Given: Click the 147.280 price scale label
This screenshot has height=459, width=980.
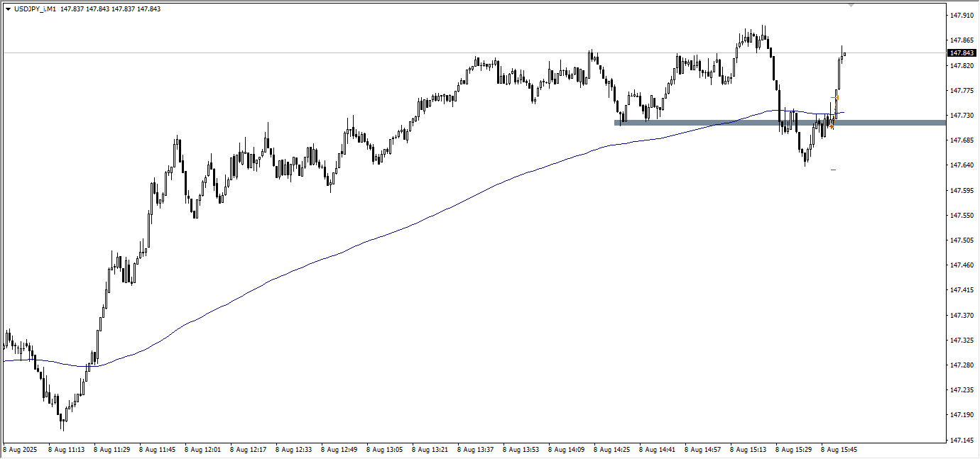Looking at the screenshot, I should (x=962, y=365).
